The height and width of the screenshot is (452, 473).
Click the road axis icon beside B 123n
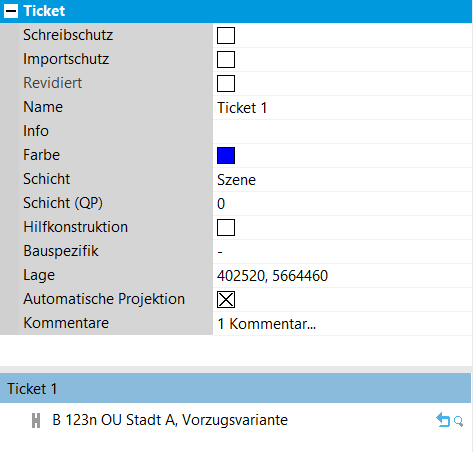pos(36,420)
